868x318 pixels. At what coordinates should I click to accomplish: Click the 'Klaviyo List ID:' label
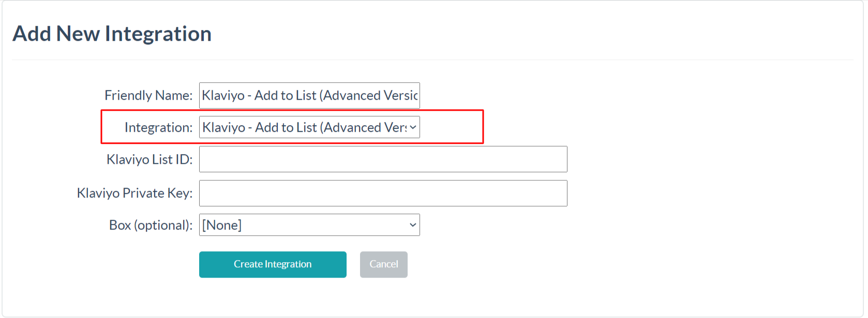tap(149, 160)
